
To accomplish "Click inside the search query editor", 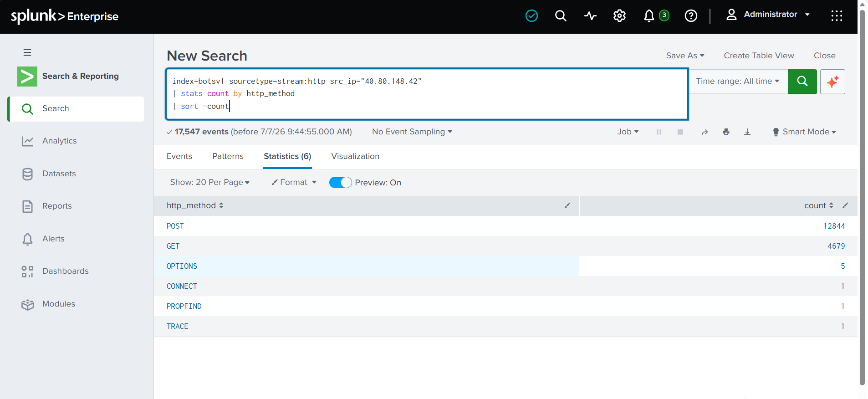I will (427, 94).
